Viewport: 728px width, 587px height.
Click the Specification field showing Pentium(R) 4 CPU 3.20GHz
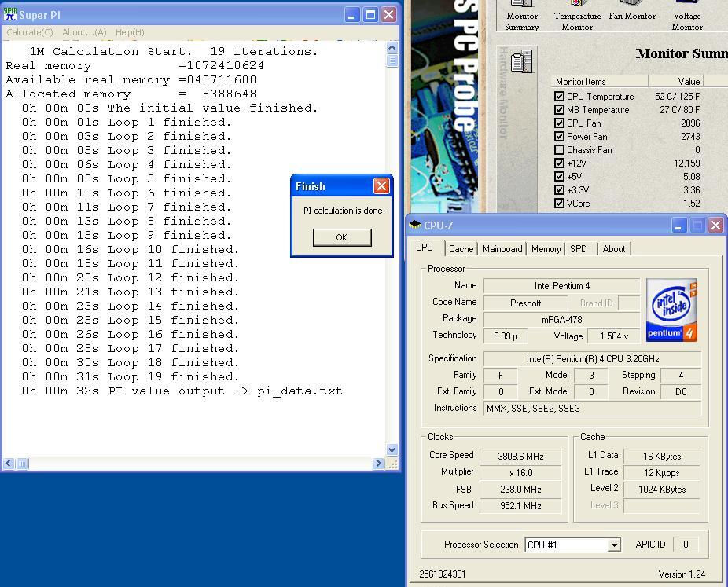tap(593, 358)
